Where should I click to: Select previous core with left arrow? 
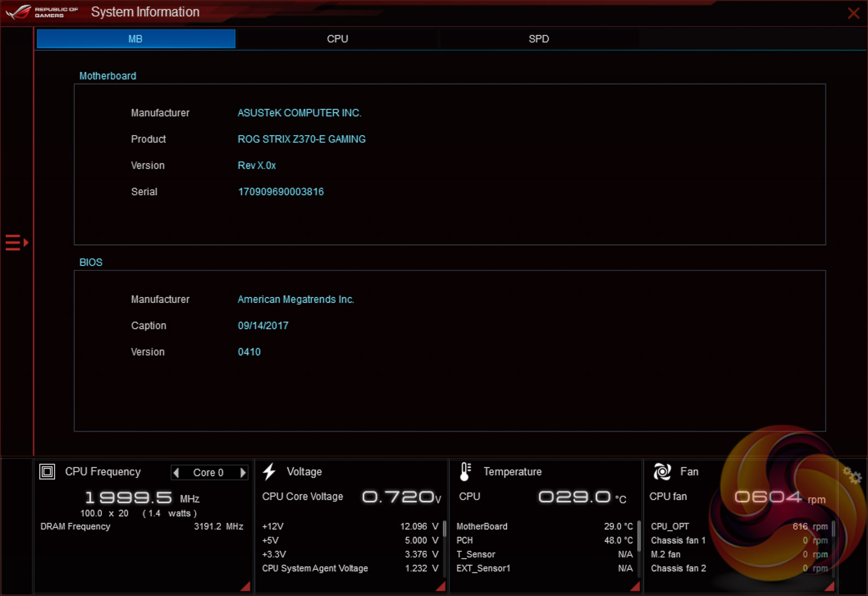(x=176, y=472)
